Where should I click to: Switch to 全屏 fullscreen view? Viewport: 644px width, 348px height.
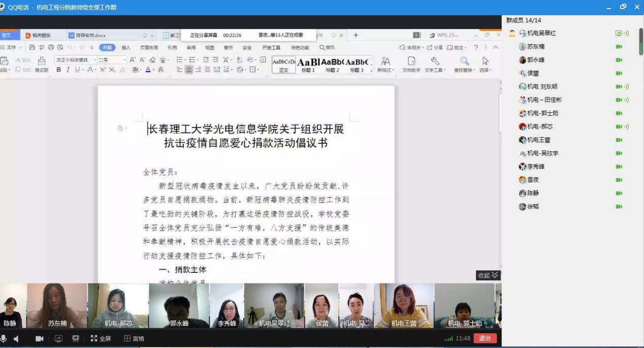(101, 338)
